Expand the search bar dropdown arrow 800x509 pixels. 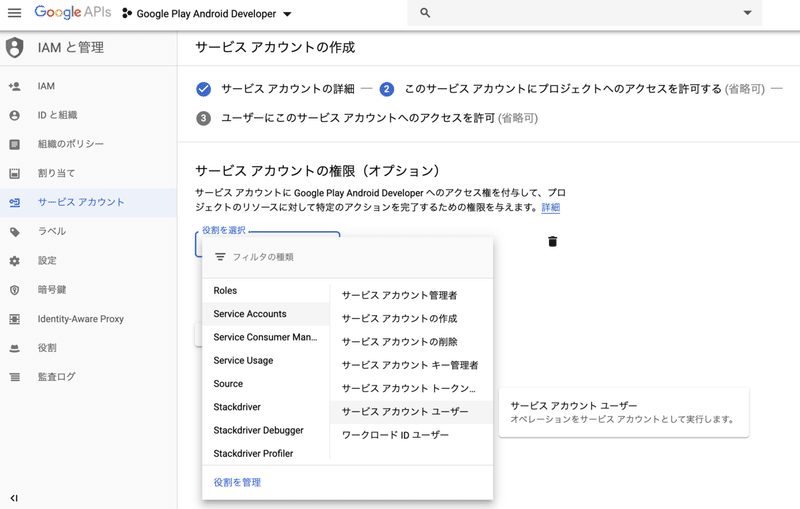point(747,13)
